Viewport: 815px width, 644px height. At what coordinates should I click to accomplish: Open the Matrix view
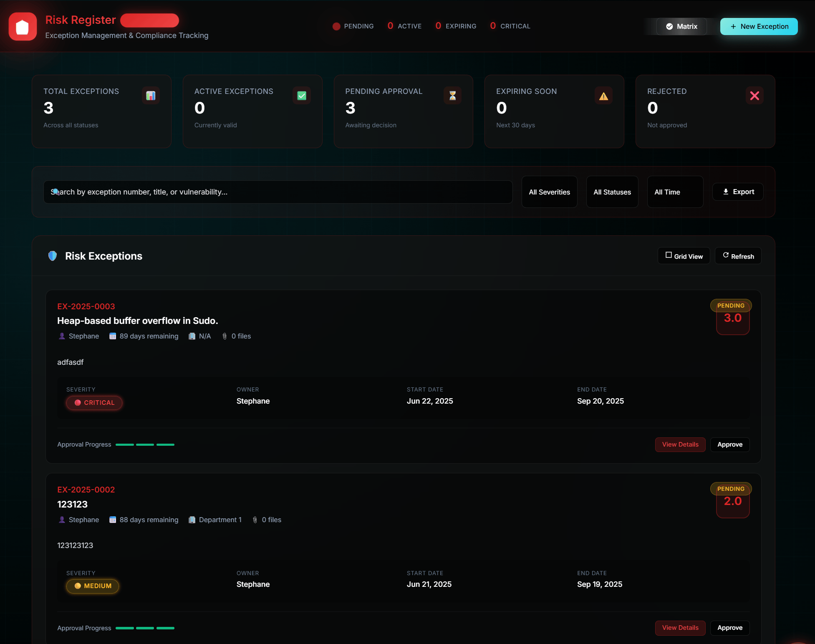pos(681,26)
